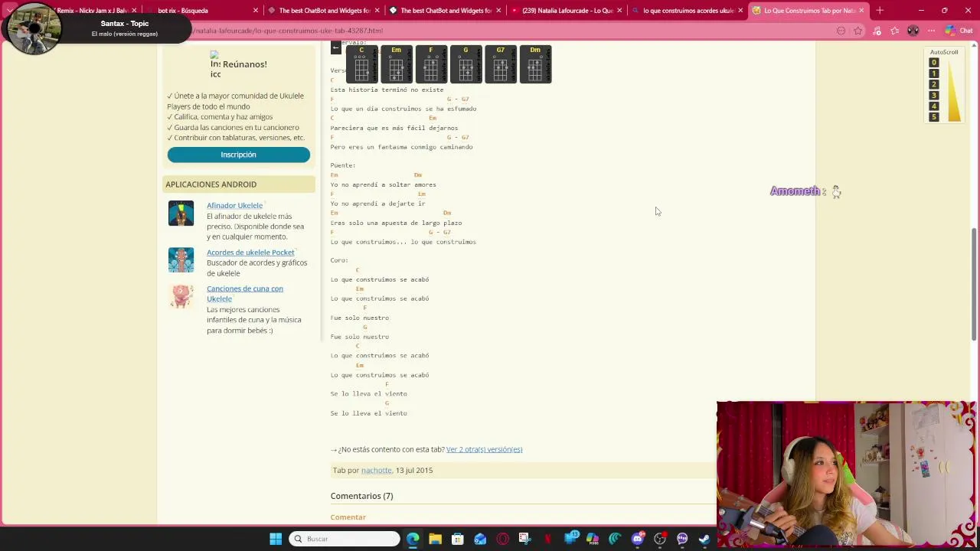Open the favorites list icon

coord(895,31)
